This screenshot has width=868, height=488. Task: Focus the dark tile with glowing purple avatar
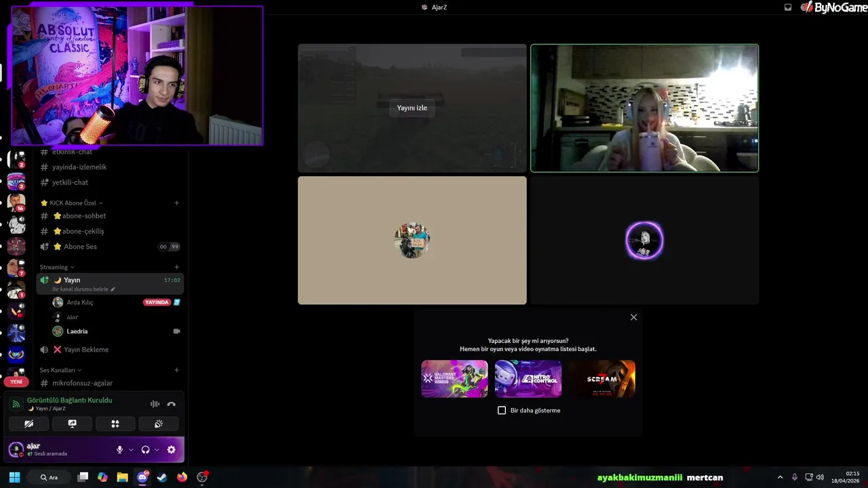644,241
